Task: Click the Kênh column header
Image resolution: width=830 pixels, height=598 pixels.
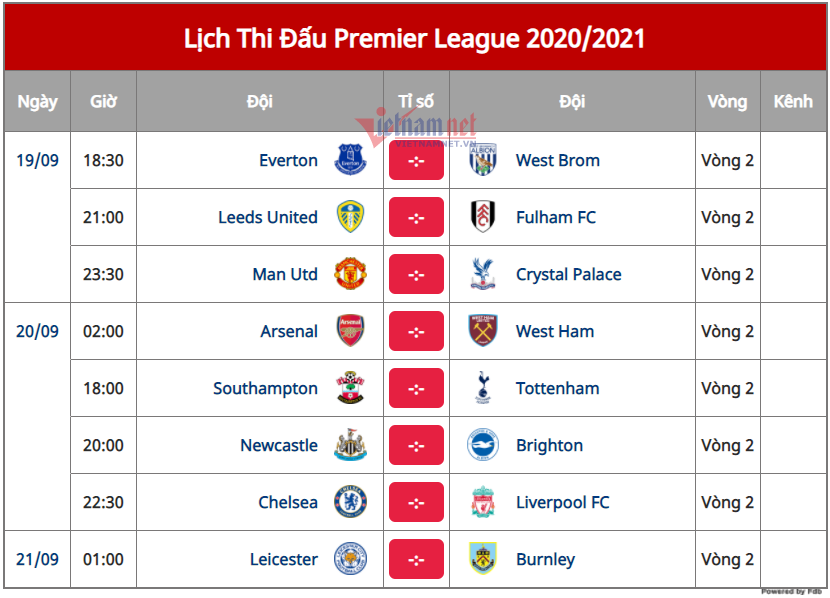Action: [x=793, y=101]
